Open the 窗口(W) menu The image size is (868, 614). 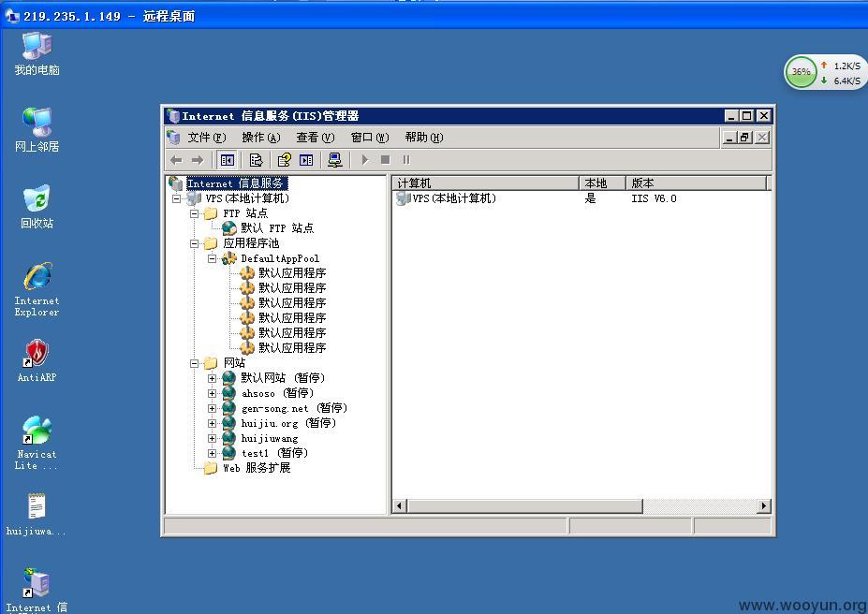tap(370, 138)
